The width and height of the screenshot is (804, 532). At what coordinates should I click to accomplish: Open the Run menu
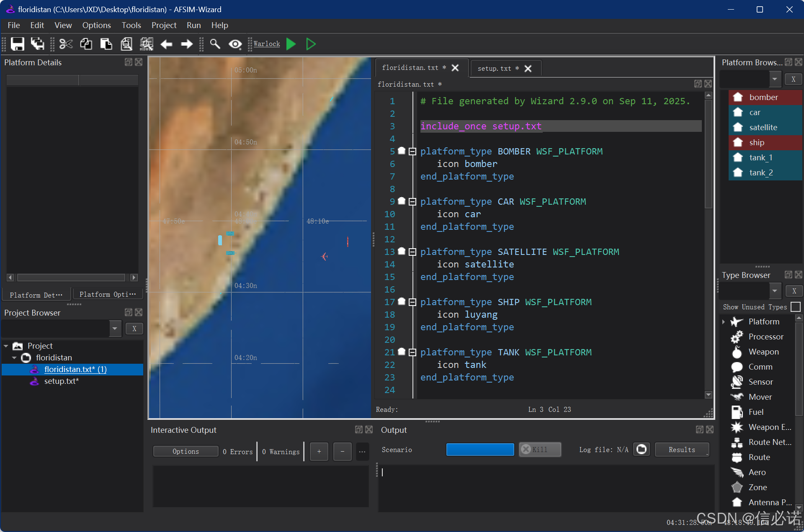coord(193,25)
